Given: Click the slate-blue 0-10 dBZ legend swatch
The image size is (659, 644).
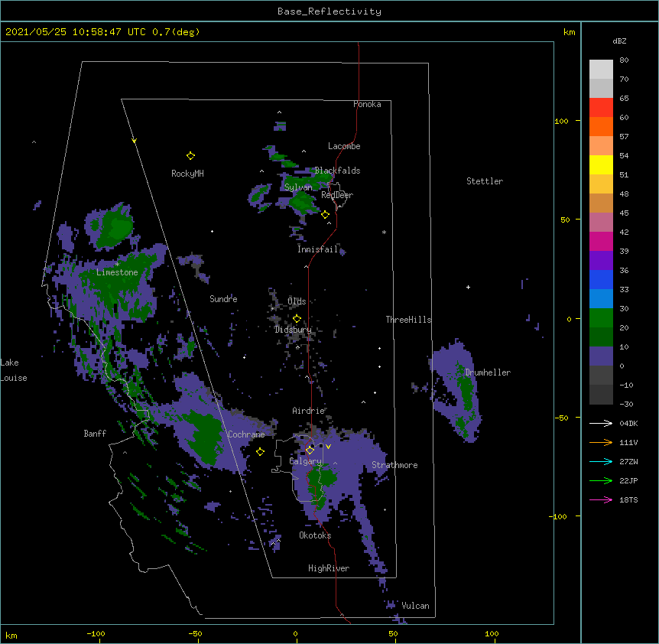Looking at the screenshot, I should click(x=601, y=356).
